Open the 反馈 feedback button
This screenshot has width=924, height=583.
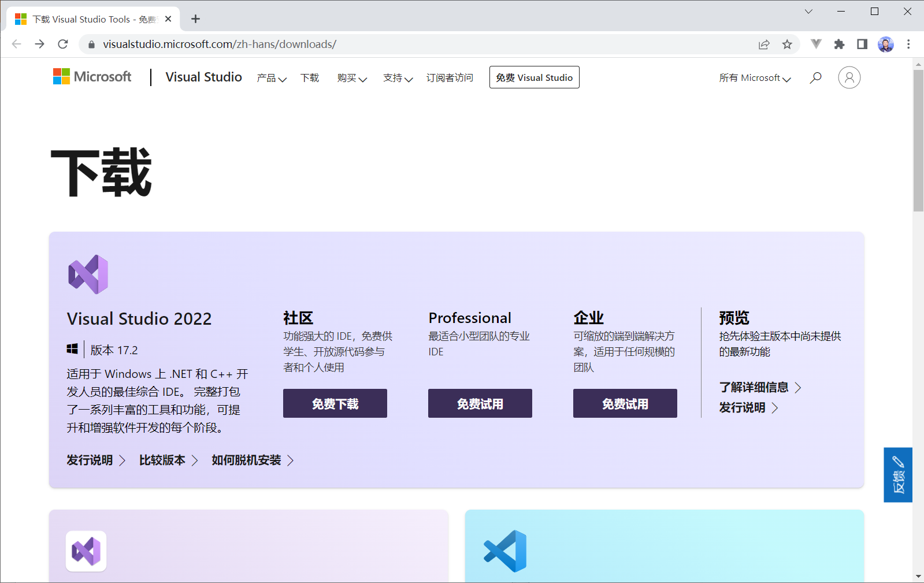click(x=898, y=475)
